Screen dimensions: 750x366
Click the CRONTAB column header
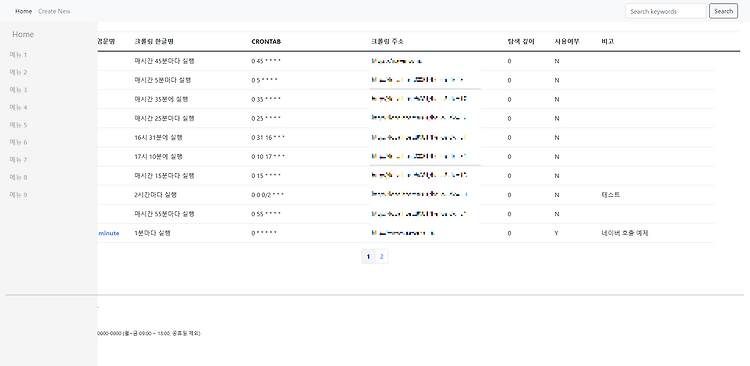point(266,42)
